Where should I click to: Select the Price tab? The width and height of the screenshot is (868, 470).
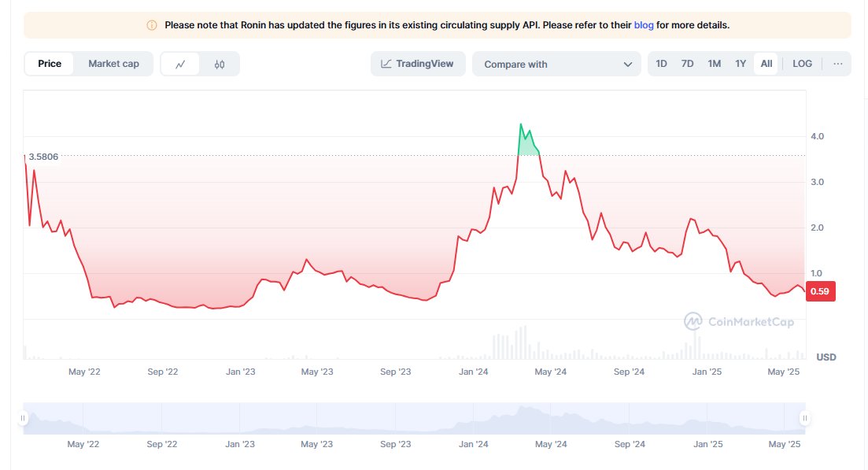[50, 64]
